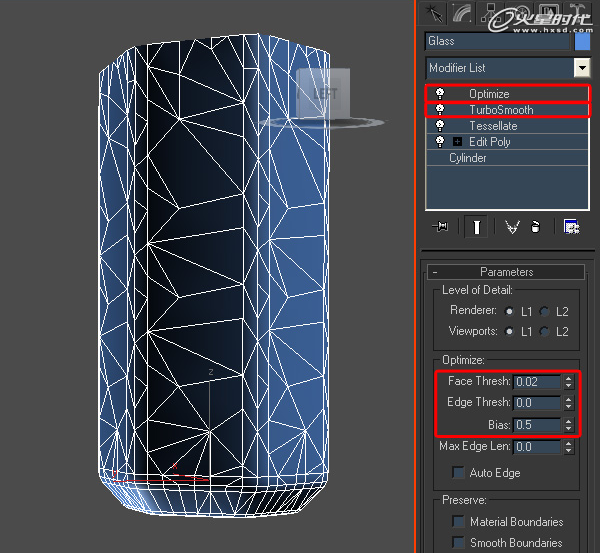Increase Edge Thresh with spinner up arrow
600x553 pixels.
pos(569,399)
